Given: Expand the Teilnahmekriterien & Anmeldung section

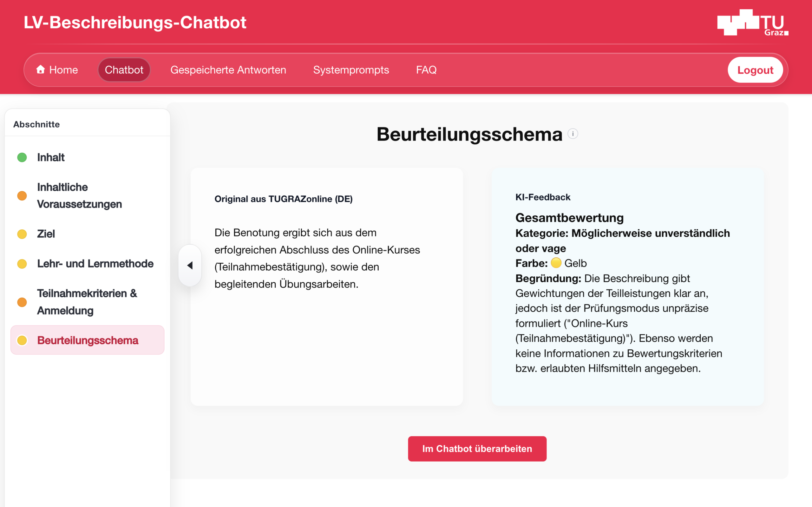Looking at the screenshot, I should tap(87, 302).
